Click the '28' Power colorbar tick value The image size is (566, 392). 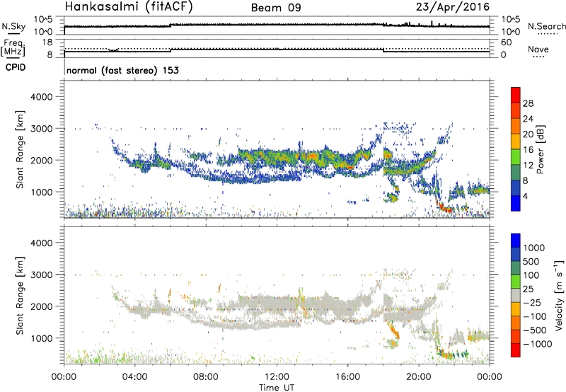528,103
